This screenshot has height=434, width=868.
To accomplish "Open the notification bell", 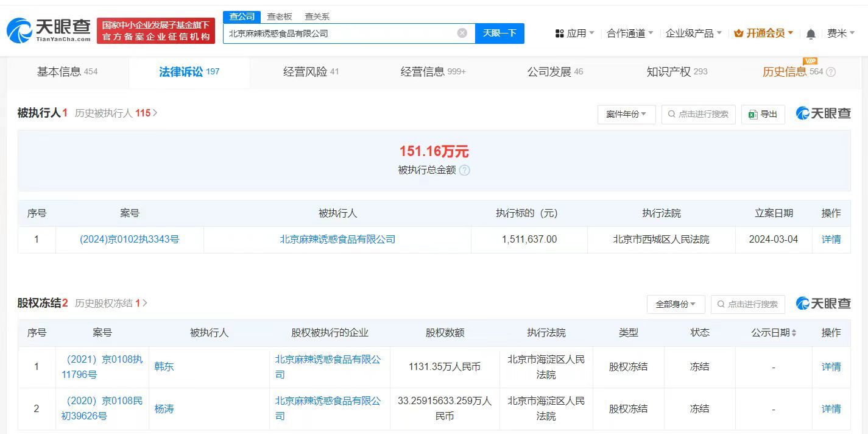I will pyautogui.click(x=811, y=34).
